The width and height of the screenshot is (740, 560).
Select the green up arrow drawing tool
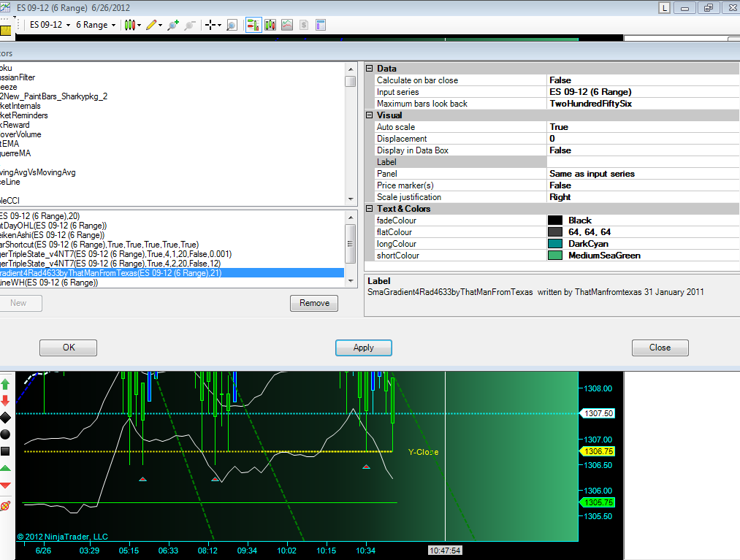[5, 384]
